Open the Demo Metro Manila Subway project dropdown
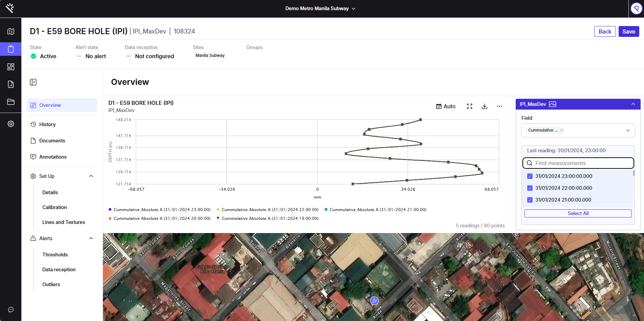The width and height of the screenshot is (644, 321). pyautogui.click(x=320, y=8)
